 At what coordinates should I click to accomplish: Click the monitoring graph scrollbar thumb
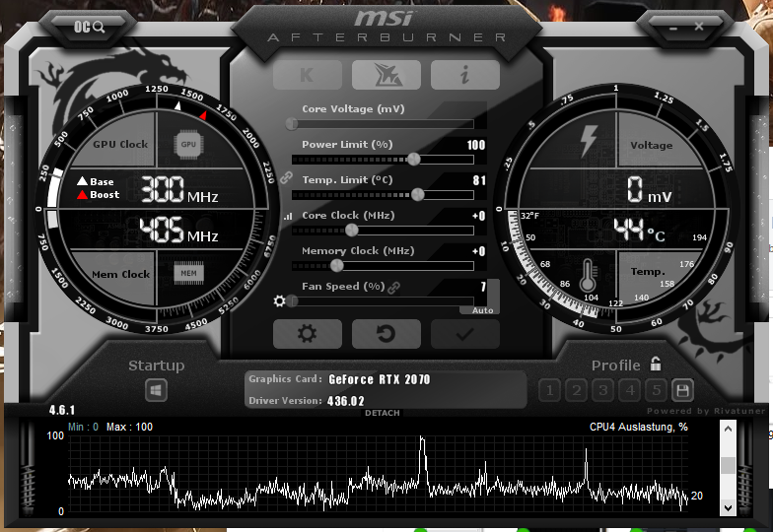tap(728, 465)
